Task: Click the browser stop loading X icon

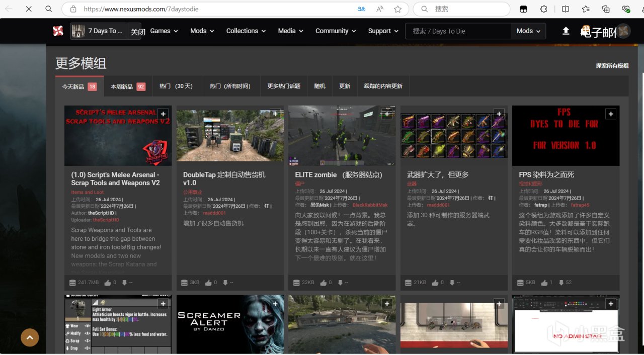Action: (28, 9)
